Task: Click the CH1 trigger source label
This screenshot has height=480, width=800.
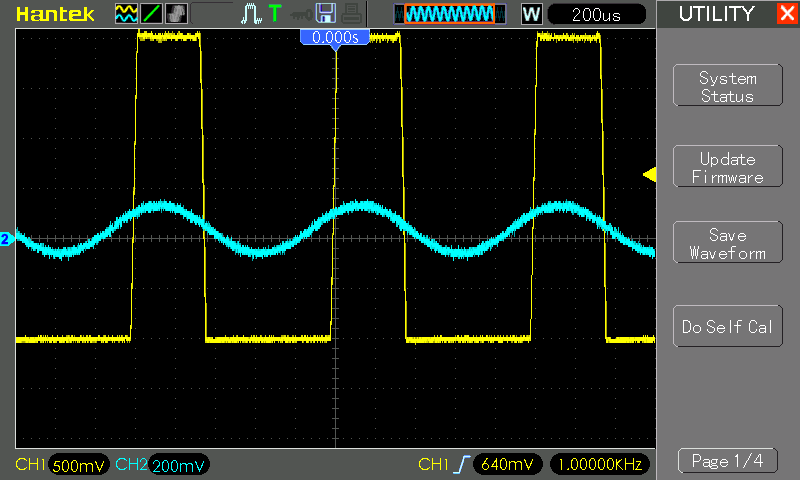Action: 433,464
